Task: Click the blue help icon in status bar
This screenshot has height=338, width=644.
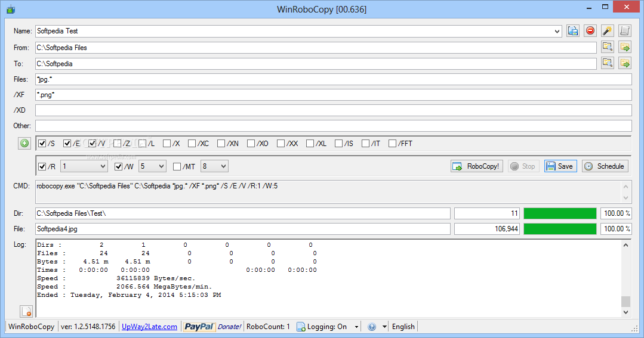Action: pyautogui.click(x=372, y=327)
